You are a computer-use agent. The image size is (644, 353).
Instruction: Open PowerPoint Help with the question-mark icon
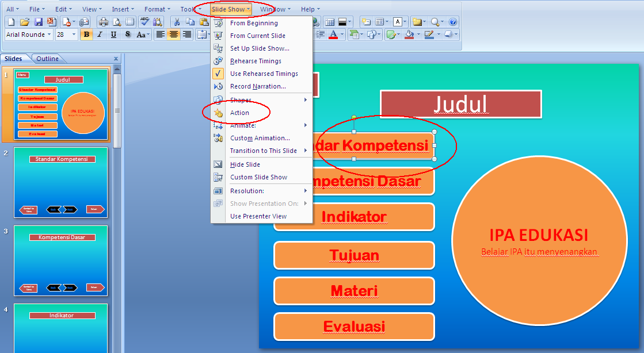click(x=452, y=22)
